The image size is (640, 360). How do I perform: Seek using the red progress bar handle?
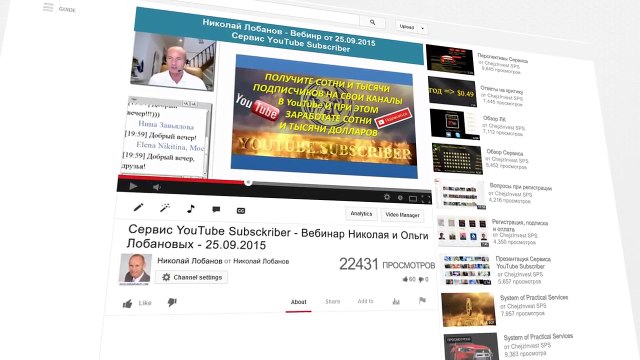pos(248,182)
